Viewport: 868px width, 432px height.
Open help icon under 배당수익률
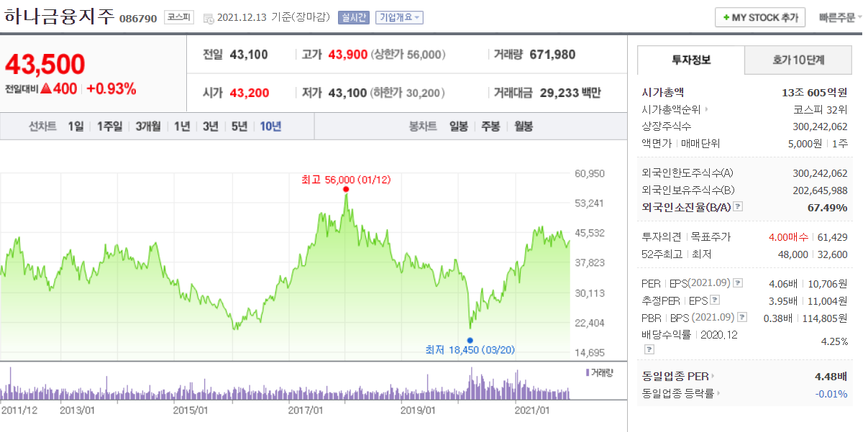click(649, 349)
